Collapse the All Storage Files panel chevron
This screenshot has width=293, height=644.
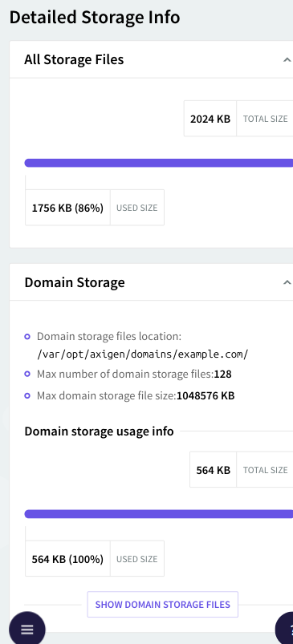pos(287,60)
